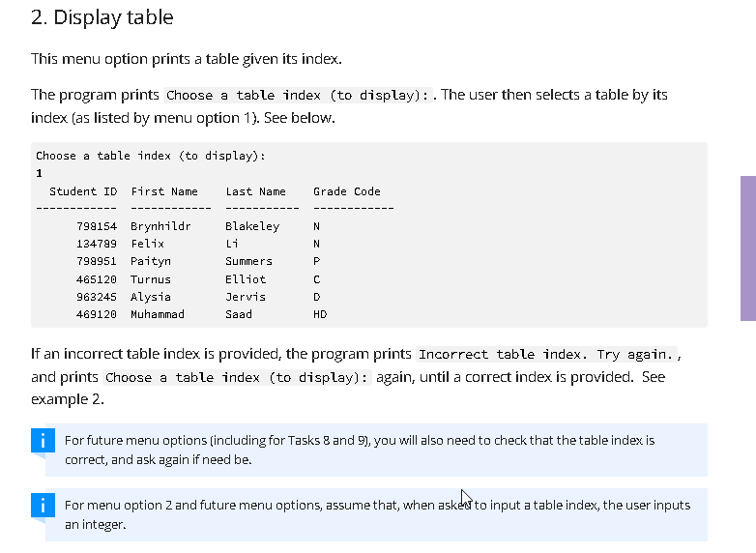Image resolution: width=756 pixels, height=553 pixels.
Task: Click the '2. Display table' heading
Action: click(x=102, y=17)
